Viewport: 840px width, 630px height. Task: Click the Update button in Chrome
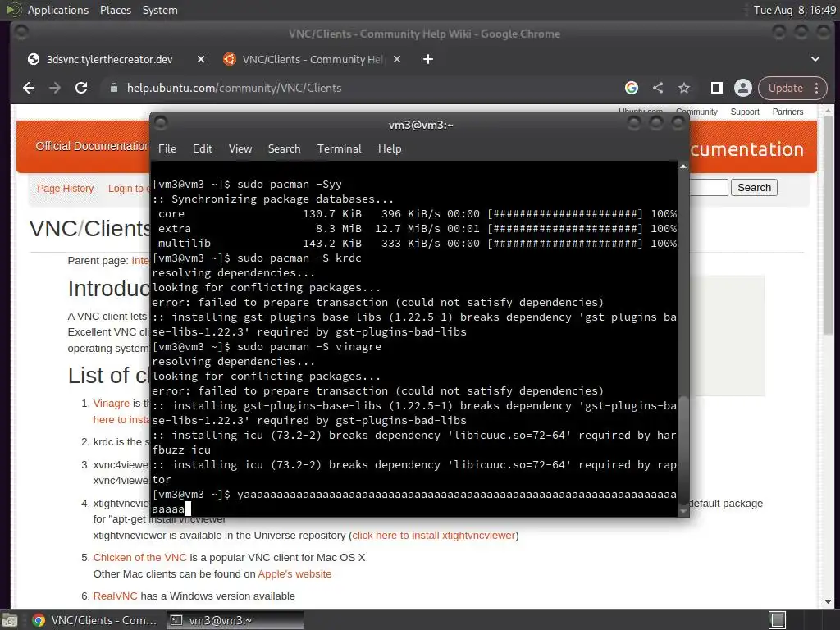[x=785, y=88]
